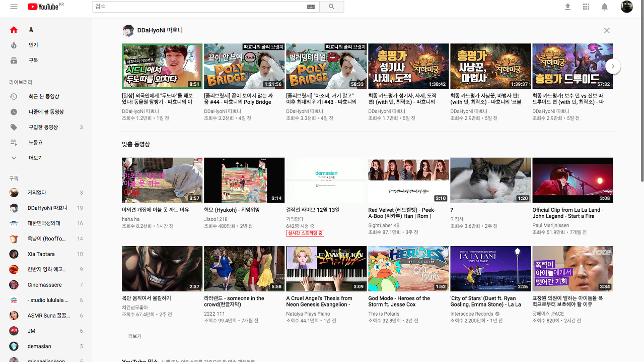Expand 더보기 in library sidebar
This screenshot has width=644, height=362.
46,158
